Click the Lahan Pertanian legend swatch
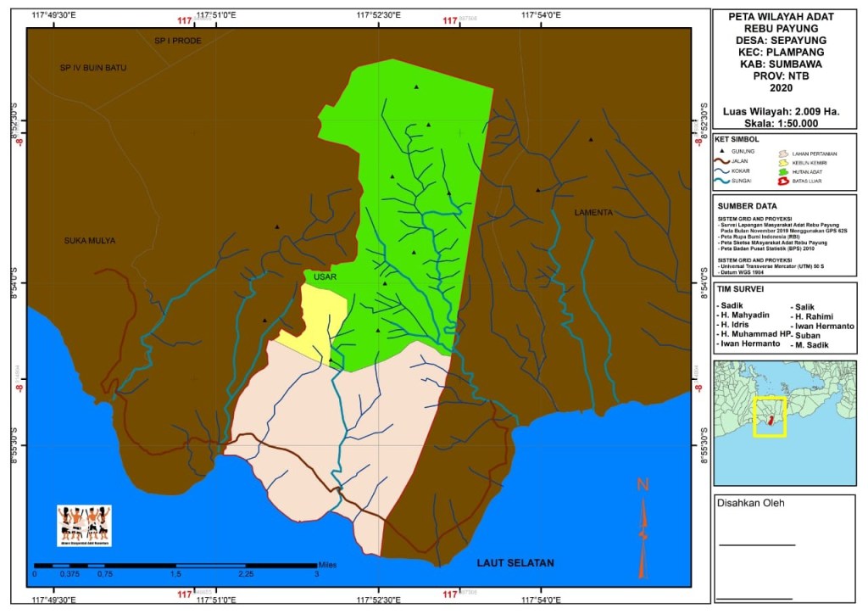The image size is (868, 614). tap(783, 153)
